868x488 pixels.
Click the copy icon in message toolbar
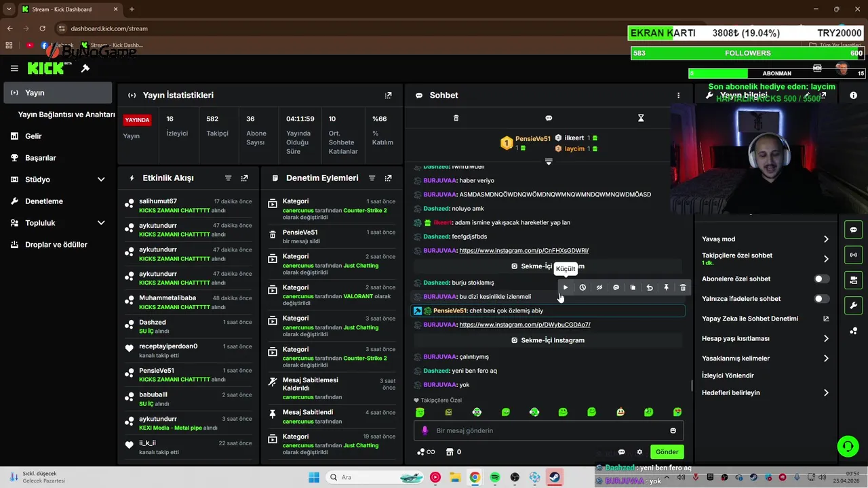click(633, 287)
